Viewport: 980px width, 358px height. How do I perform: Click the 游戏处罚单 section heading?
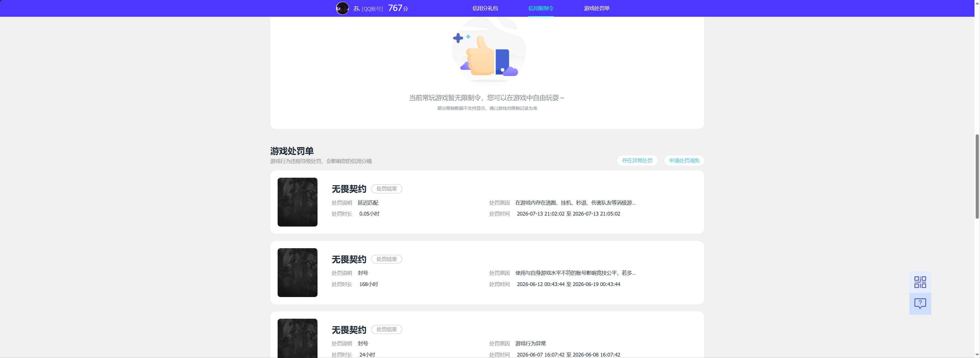[292, 151]
